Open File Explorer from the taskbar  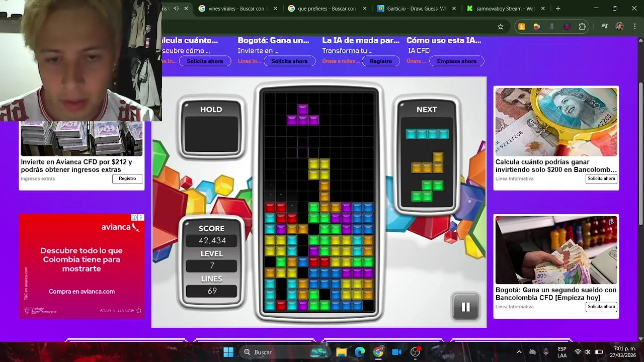(341, 352)
